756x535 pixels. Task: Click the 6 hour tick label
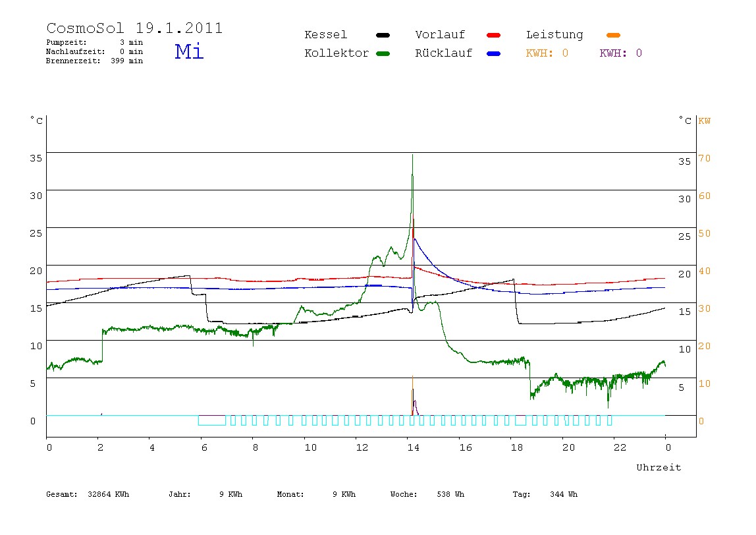tap(204, 447)
